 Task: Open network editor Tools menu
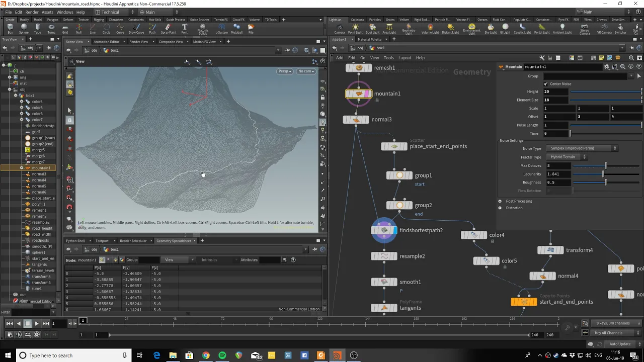(389, 58)
